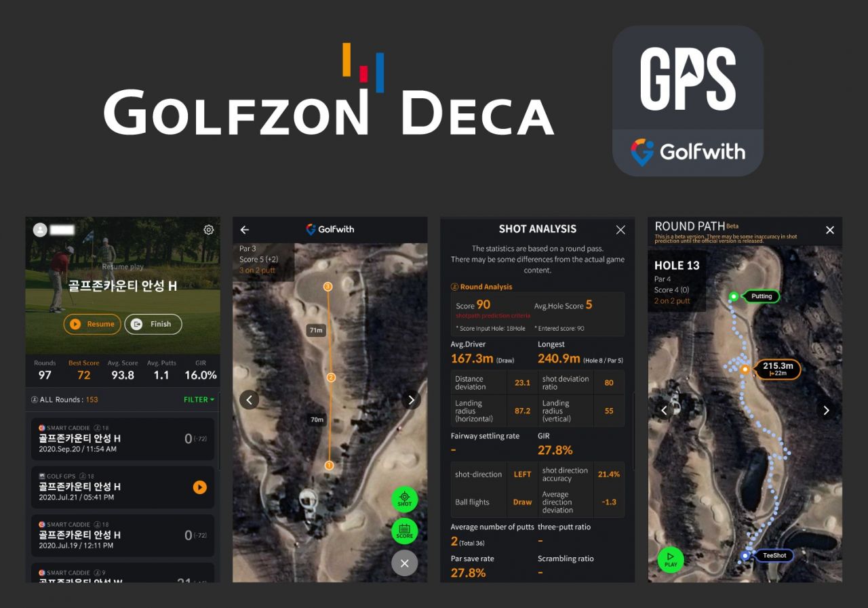
Task: Close the SHOT ANALYSIS panel
Action: coord(620,230)
